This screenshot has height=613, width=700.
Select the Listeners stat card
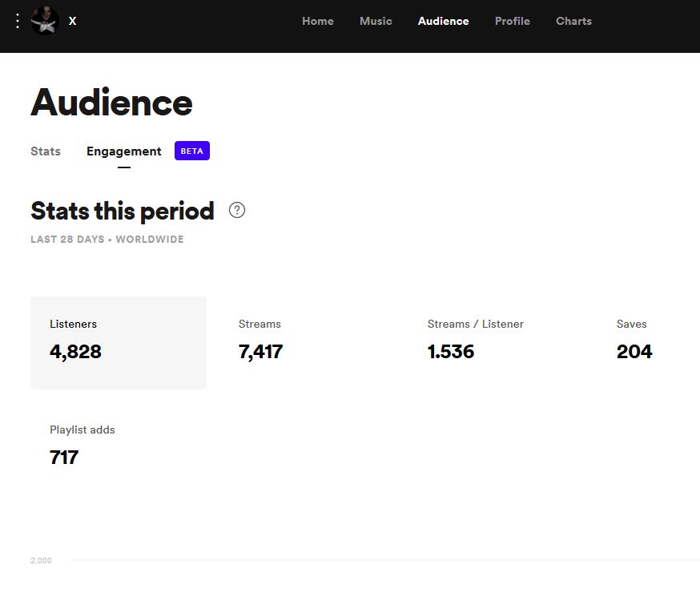click(119, 343)
